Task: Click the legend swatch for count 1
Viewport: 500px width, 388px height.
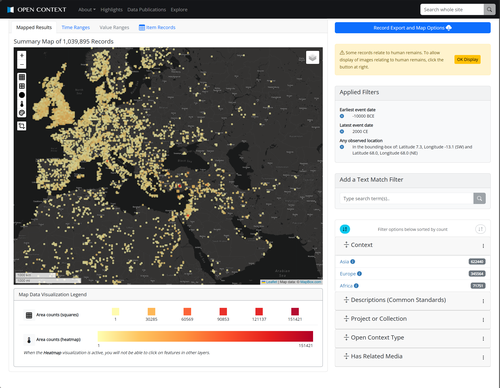Action: tap(115, 312)
